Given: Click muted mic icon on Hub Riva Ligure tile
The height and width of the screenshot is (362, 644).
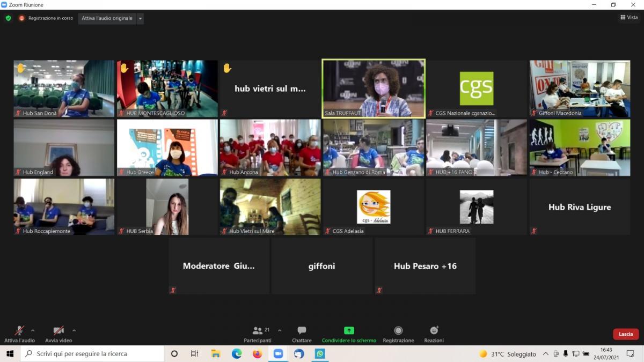Looking at the screenshot, I should point(534,231).
